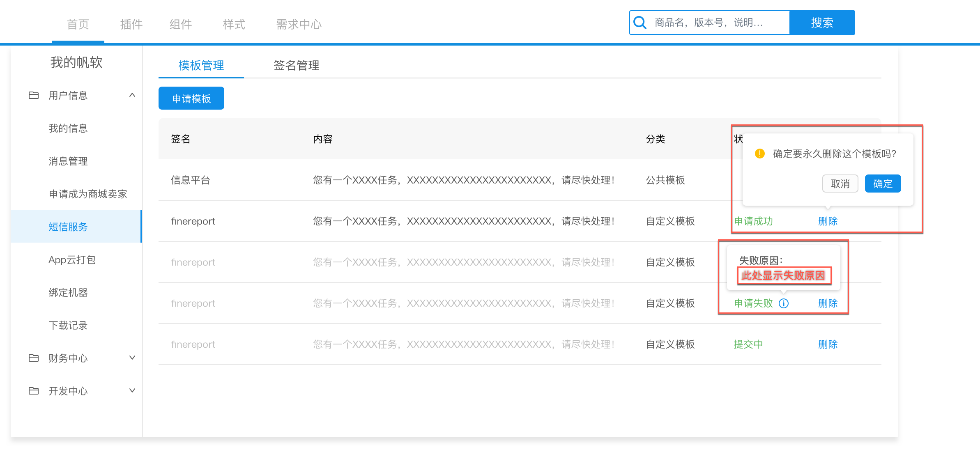This screenshot has width=980, height=452.
Task: Open the 需求中心 top menu
Action: point(299,25)
